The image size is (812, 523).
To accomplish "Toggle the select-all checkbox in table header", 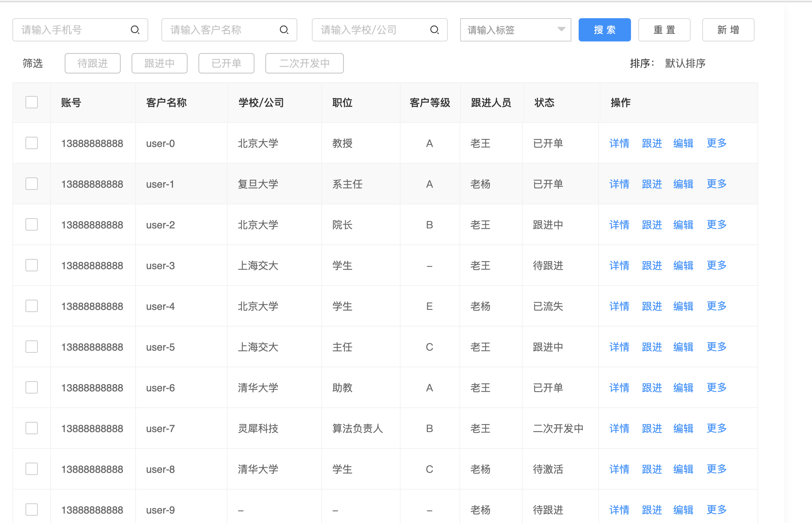I will 32,102.
